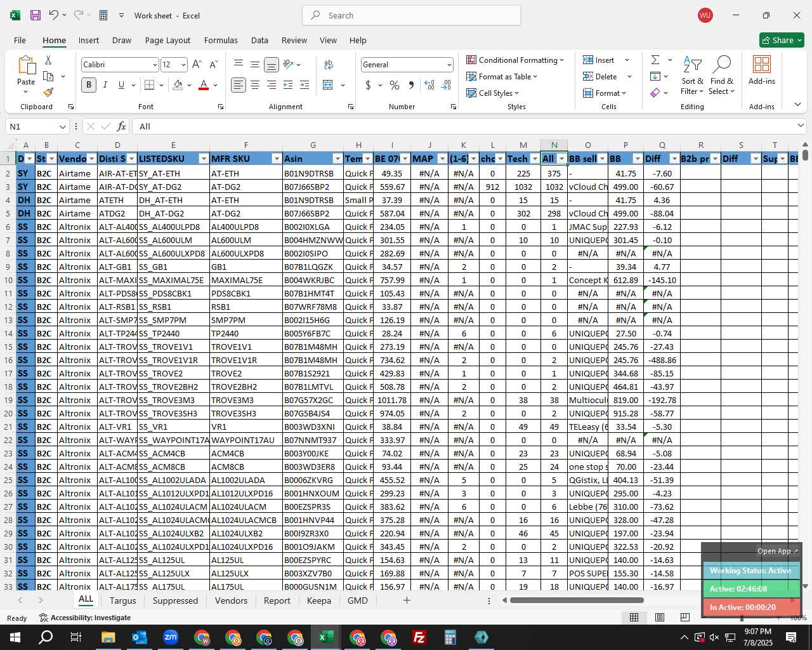The width and height of the screenshot is (812, 650).
Task: Click the Search box in title bar
Action: pos(411,15)
